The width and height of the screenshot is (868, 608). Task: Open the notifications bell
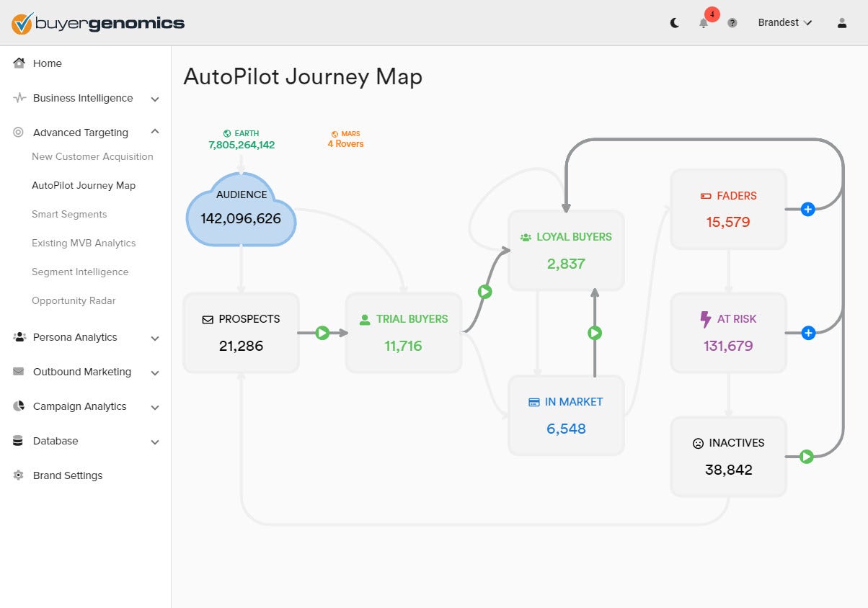point(704,23)
